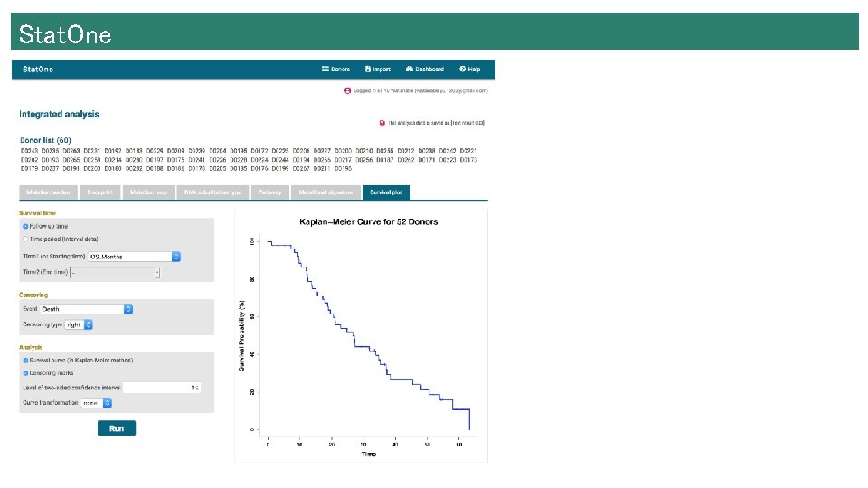Open the Dashboard navigation link
Viewport: 868px width, 488px height.
tap(425, 70)
